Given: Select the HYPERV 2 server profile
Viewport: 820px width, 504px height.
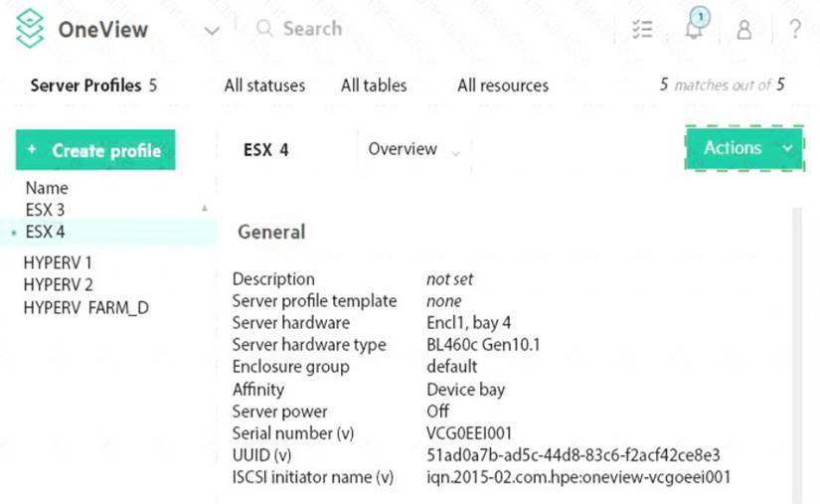Looking at the screenshot, I should coord(58,285).
